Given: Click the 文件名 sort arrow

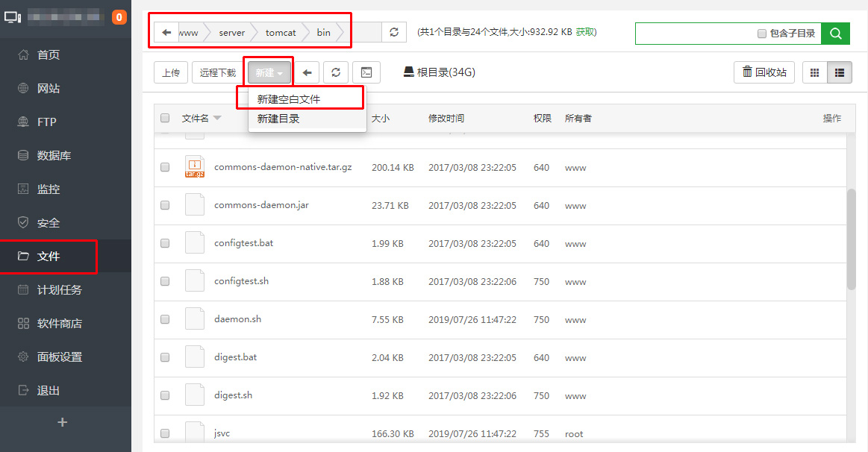Looking at the screenshot, I should (217, 118).
